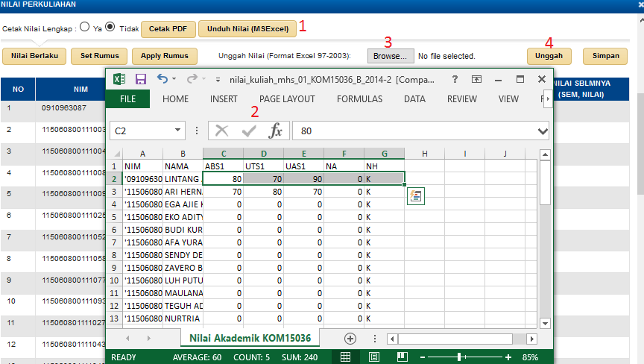Switch to the INSERT ribbon tab
Image resolution: width=644 pixels, height=364 pixels.
pyautogui.click(x=224, y=99)
